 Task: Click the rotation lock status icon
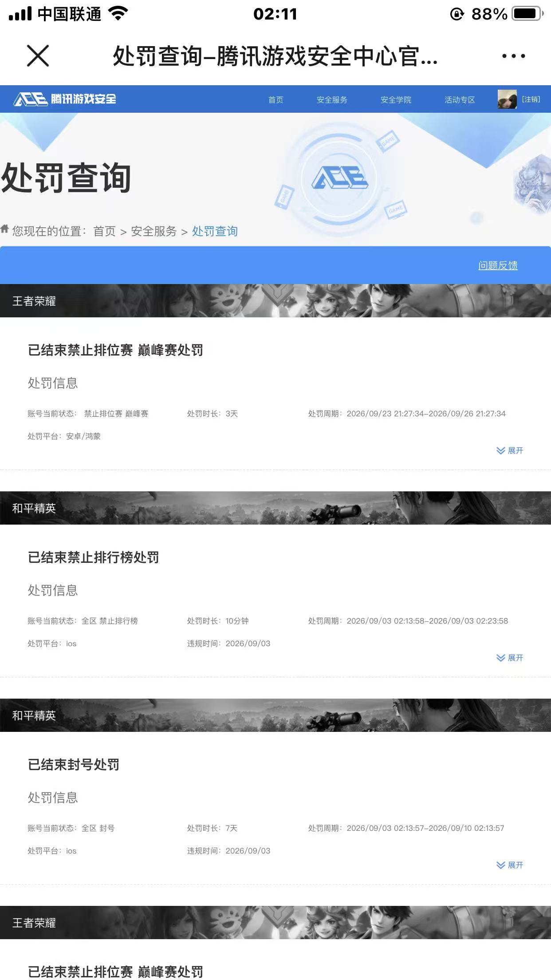click(457, 14)
